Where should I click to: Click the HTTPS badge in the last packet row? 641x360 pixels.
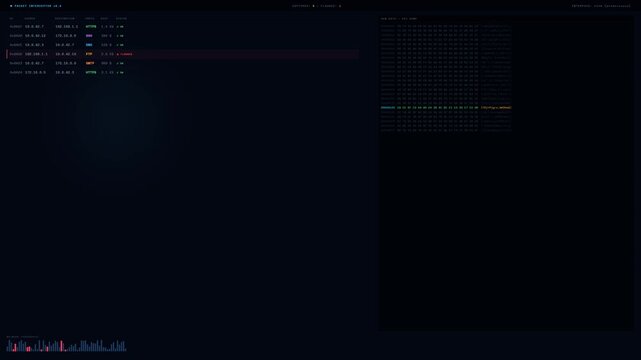coord(91,72)
